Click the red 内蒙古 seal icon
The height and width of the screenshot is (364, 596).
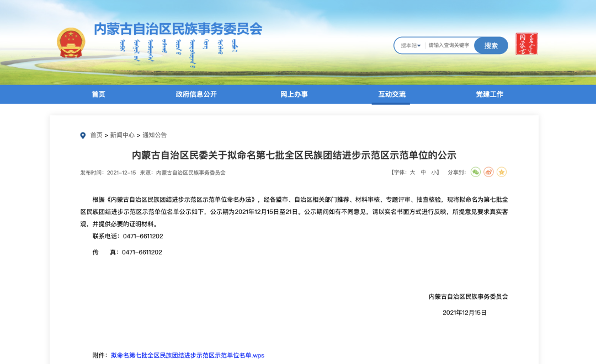[526, 44]
